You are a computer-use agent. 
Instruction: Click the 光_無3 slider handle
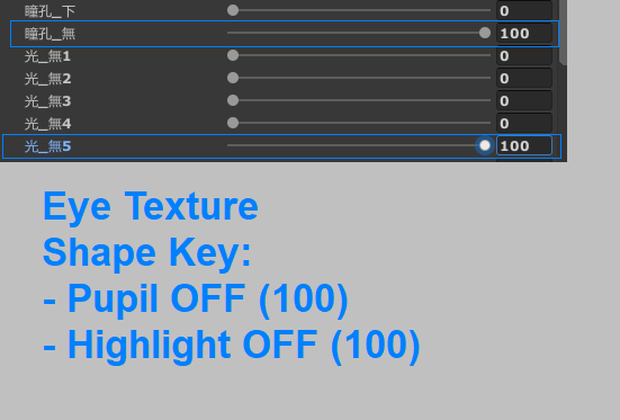pyautogui.click(x=233, y=100)
